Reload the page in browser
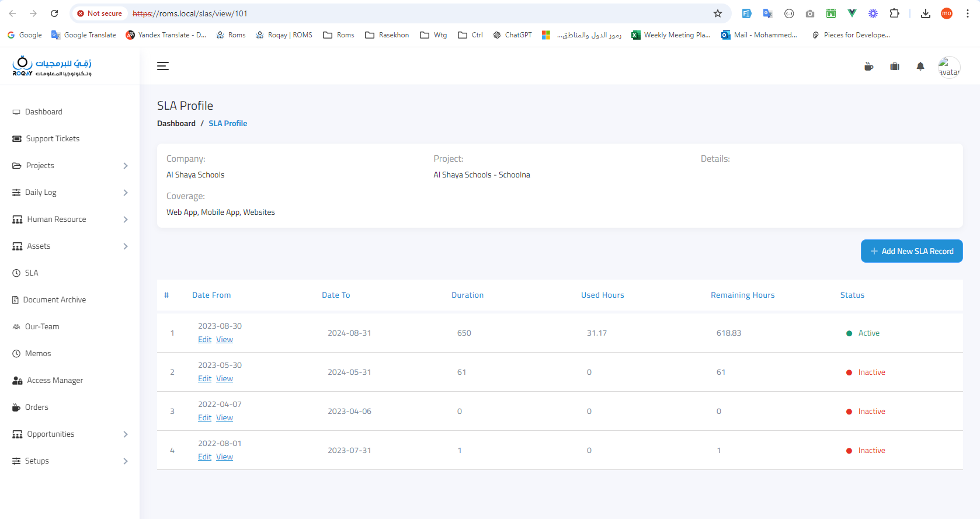Viewport: 980px width, 519px height. (x=54, y=13)
